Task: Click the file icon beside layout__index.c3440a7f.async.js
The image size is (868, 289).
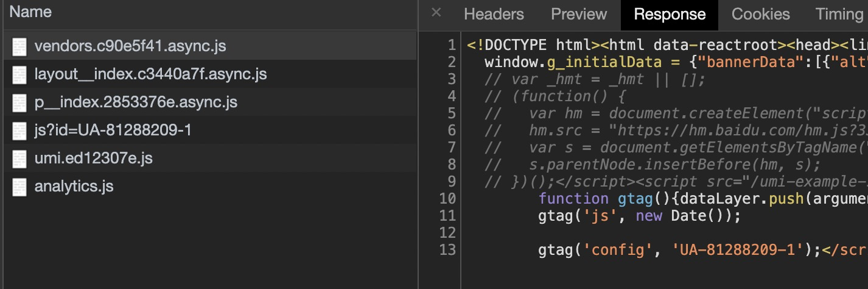Action: click(20, 74)
